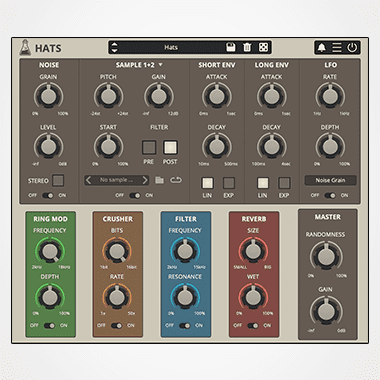Choose EXP curve for Short Env
Image resolution: width=380 pixels, height=380 pixels.
pyautogui.click(x=229, y=183)
